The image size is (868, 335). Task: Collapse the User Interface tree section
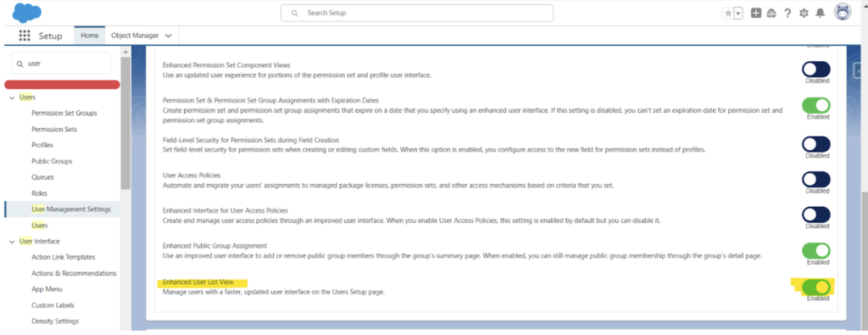pyautogui.click(x=12, y=242)
